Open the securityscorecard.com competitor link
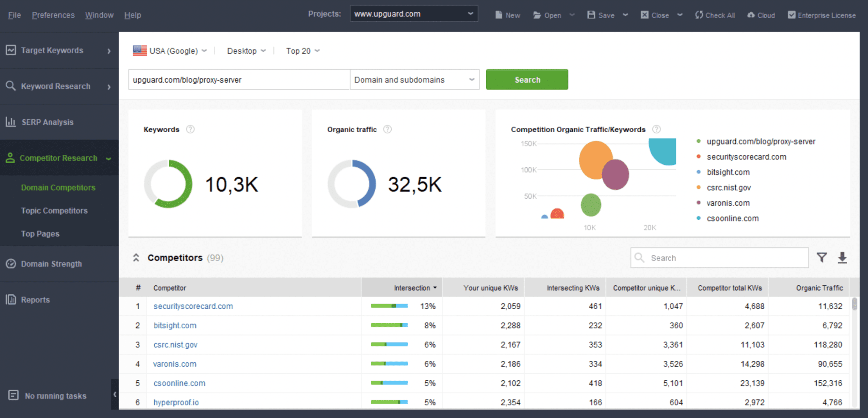The image size is (868, 418). [193, 306]
